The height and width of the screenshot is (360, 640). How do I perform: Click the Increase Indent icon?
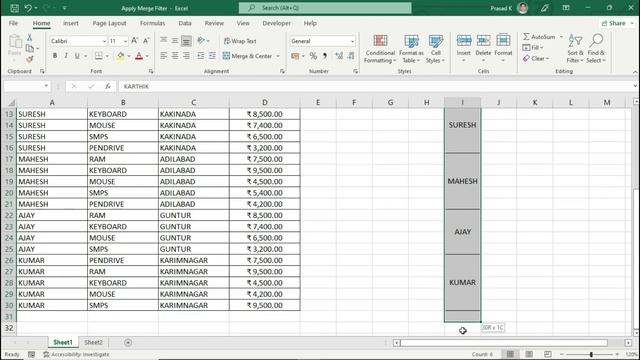(x=212, y=56)
